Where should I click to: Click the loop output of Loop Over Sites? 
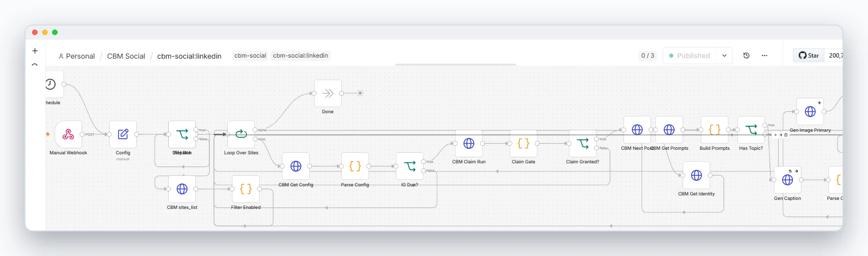255,139
